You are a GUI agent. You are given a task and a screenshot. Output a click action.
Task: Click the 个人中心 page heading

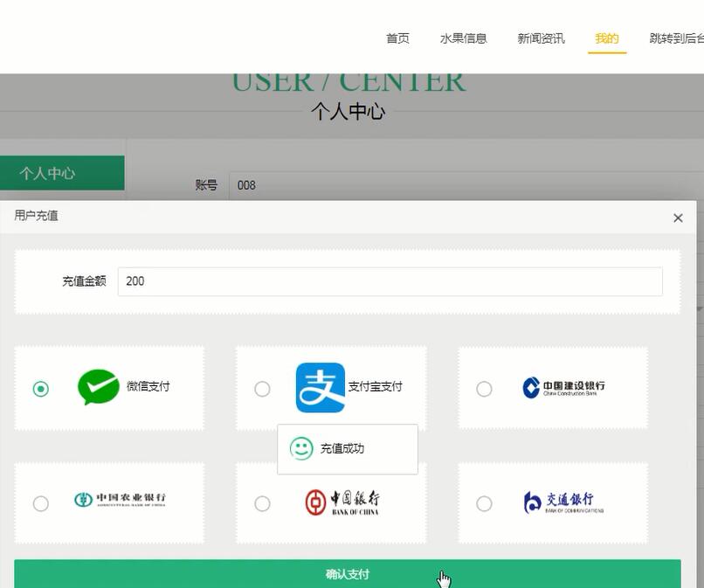click(348, 111)
